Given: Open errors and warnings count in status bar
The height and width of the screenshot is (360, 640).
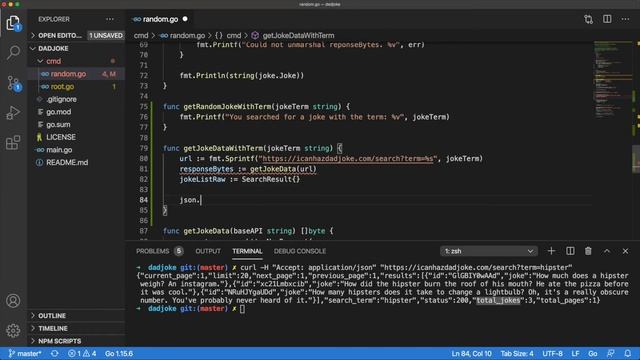Looking at the screenshot, I should [x=82, y=353].
